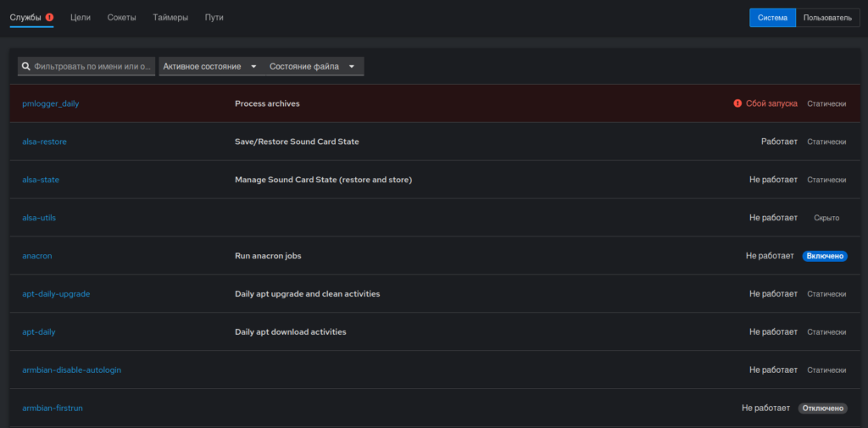Viewport: 868px width, 428px height.
Task: Open the Цели tab
Action: pos(81,17)
